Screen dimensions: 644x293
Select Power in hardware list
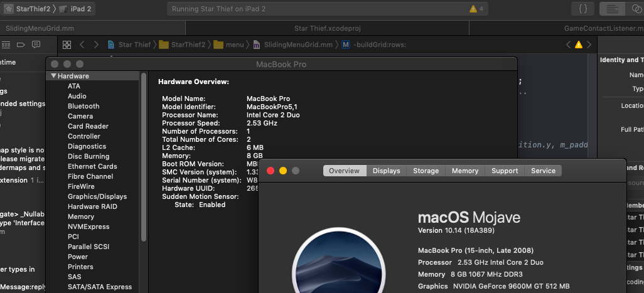(x=78, y=257)
